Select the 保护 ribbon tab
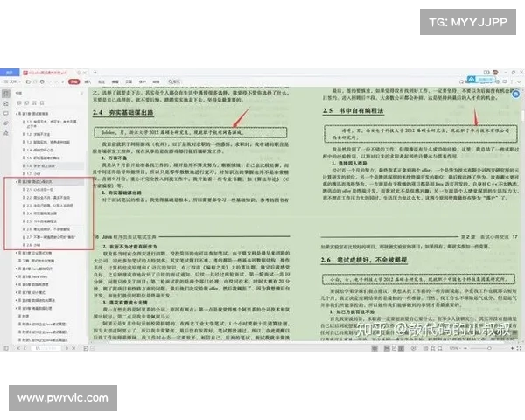The width and height of the screenshot is (525, 420). click(143, 81)
